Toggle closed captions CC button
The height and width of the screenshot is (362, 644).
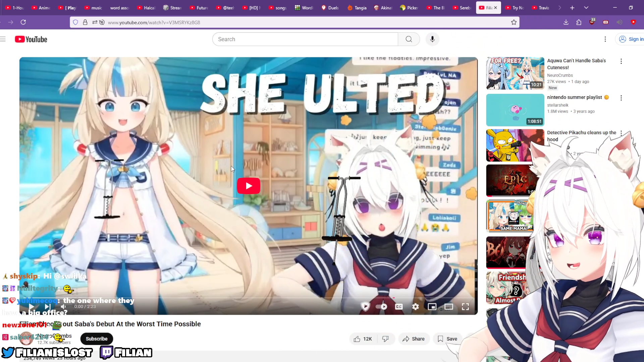(x=399, y=307)
